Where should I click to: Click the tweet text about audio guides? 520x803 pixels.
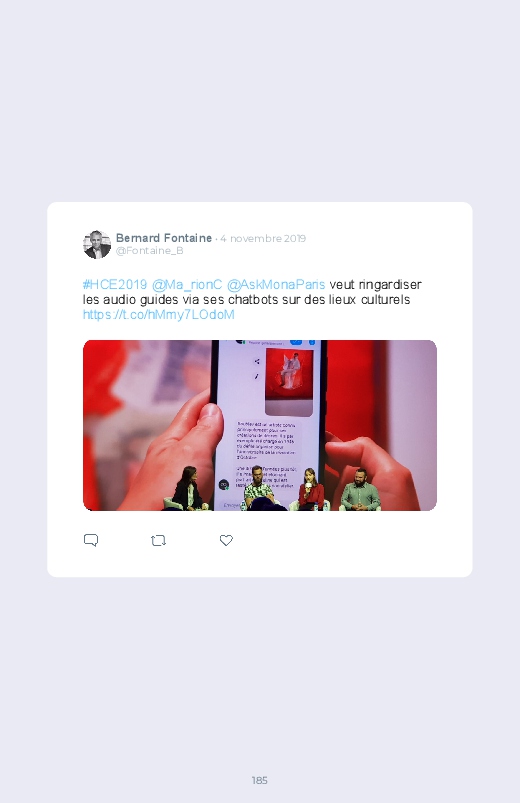click(252, 292)
